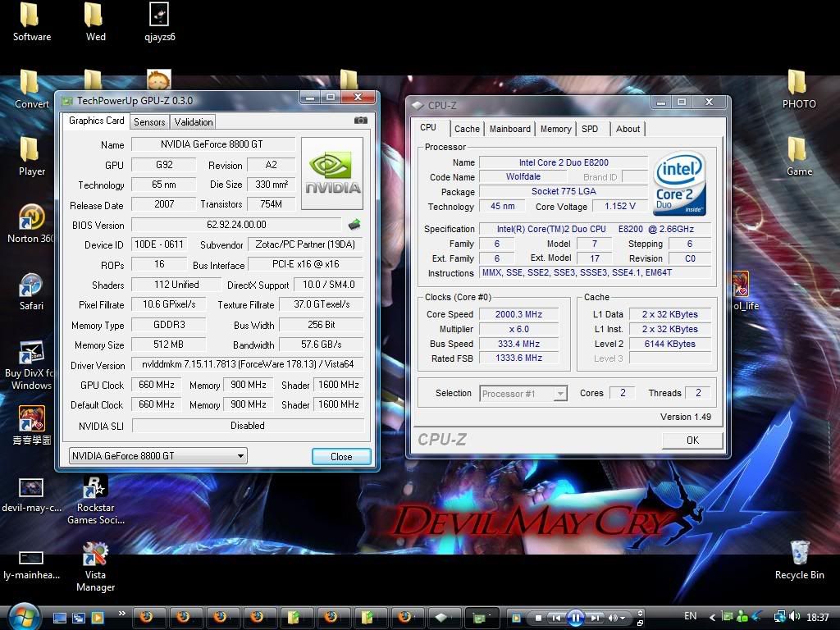Open the network icon in the system tray
Viewport: 840px width, 630px height.
coord(779,617)
